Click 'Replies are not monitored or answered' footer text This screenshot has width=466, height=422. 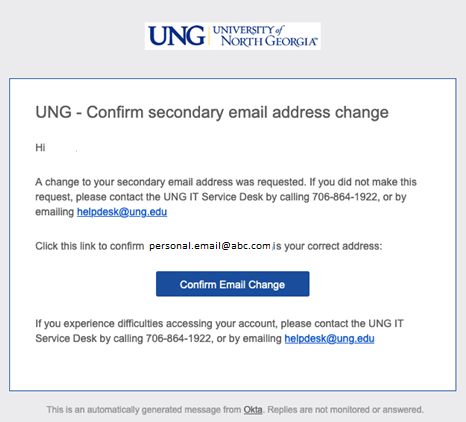[345, 410]
